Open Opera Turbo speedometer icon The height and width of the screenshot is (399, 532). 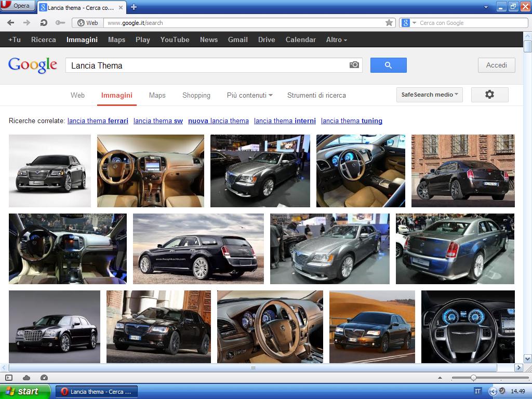tap(44, 378)
